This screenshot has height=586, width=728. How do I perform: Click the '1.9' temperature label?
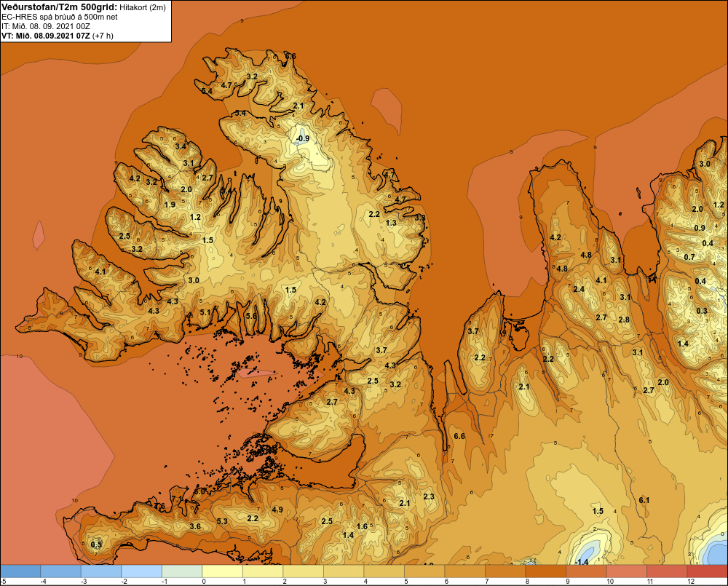[x=170, y=205]
